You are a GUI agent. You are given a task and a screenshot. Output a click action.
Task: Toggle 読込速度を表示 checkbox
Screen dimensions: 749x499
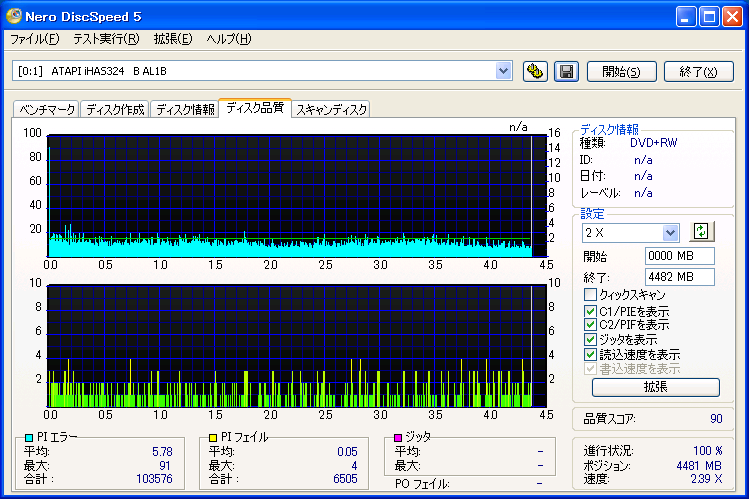coord(590,354)
